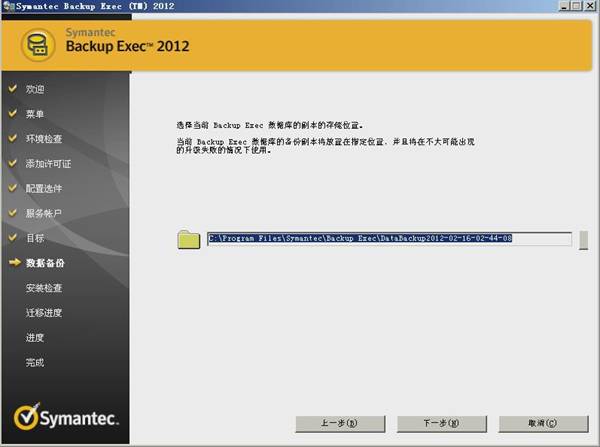This screenshot has height=447, width=600.
Task: Click the 迁移进度 step in sidebar
Action: (43, 313)
